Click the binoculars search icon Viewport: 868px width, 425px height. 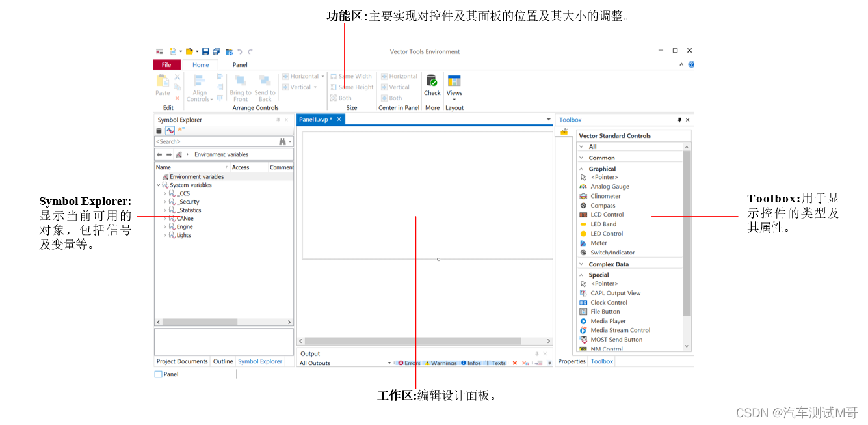pyautogui.click(x=282, y=141)
